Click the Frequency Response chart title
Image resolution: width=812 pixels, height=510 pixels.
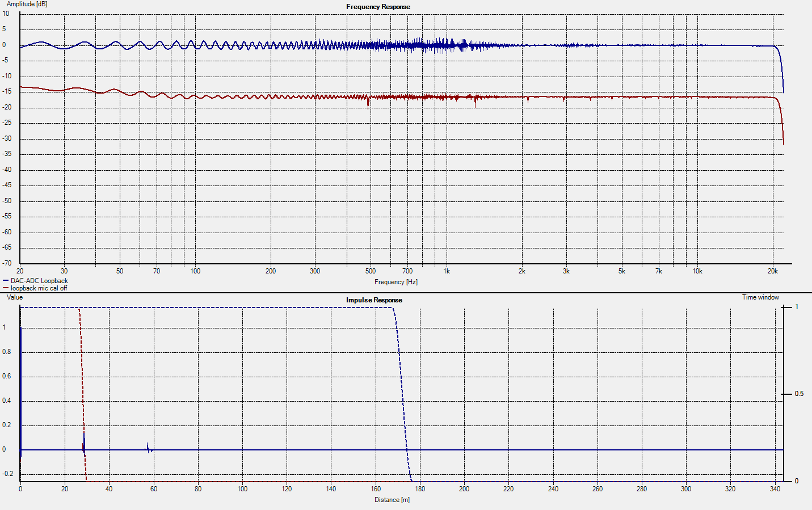378,7
